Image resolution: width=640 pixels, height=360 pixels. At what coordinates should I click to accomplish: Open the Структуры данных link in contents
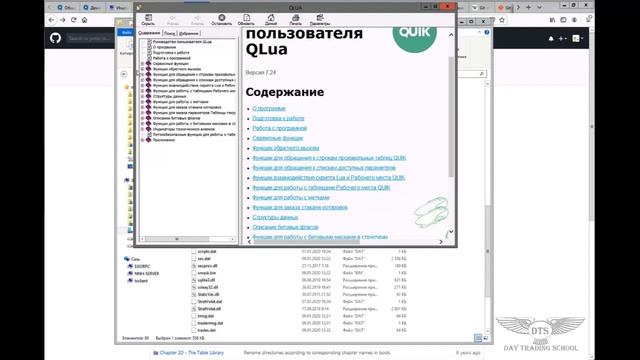tap(275, 217)
